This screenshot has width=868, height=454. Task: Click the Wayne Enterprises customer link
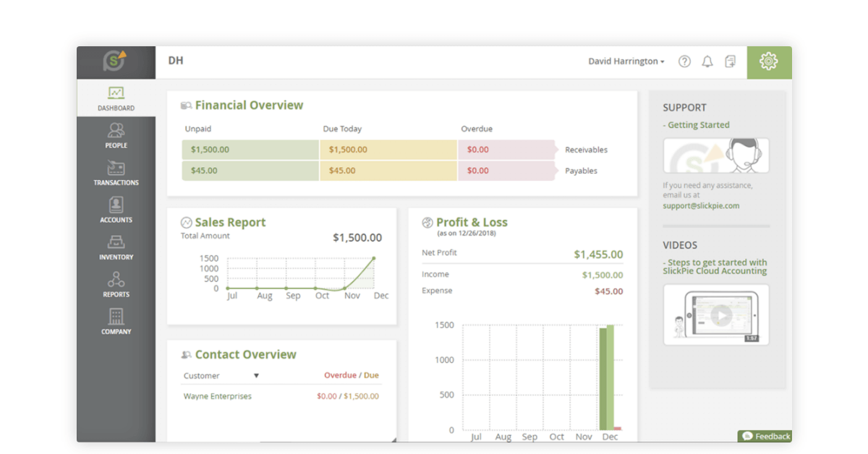(218, 396)
